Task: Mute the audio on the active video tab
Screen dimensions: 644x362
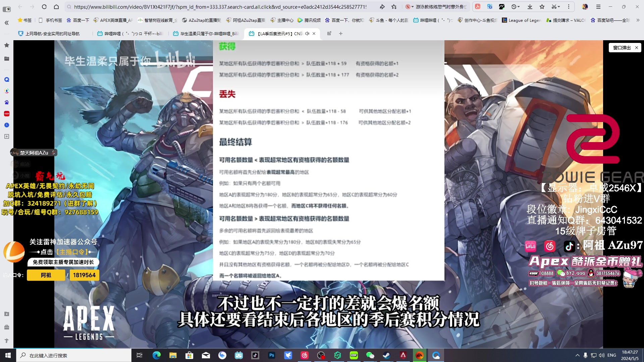Action: (307, 34)
